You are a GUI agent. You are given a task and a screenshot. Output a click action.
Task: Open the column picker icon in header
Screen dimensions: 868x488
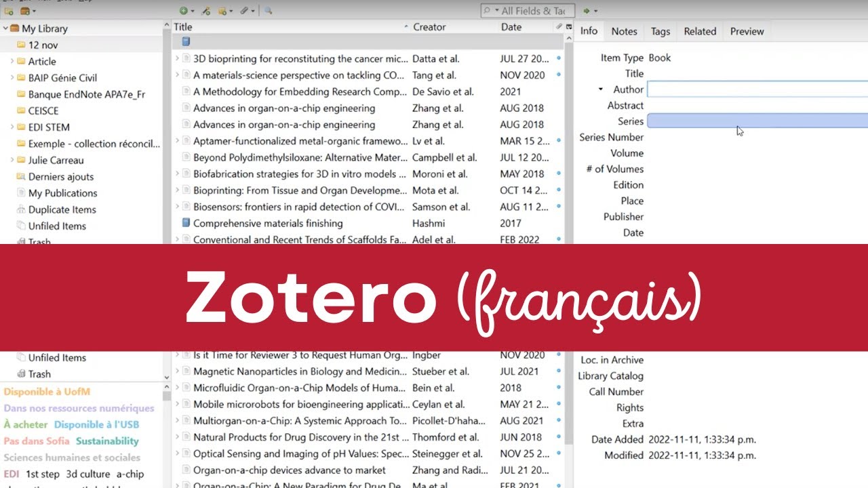coord(569,27)
